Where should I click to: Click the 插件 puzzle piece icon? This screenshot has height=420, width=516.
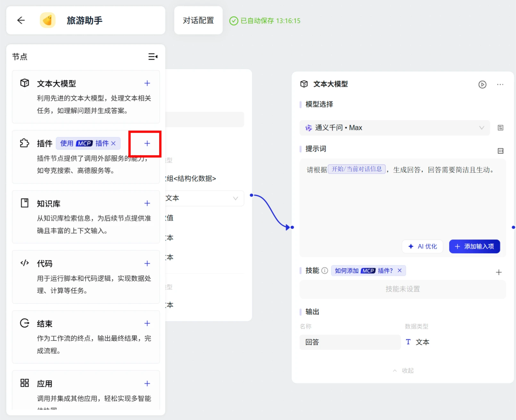point(25,143)
